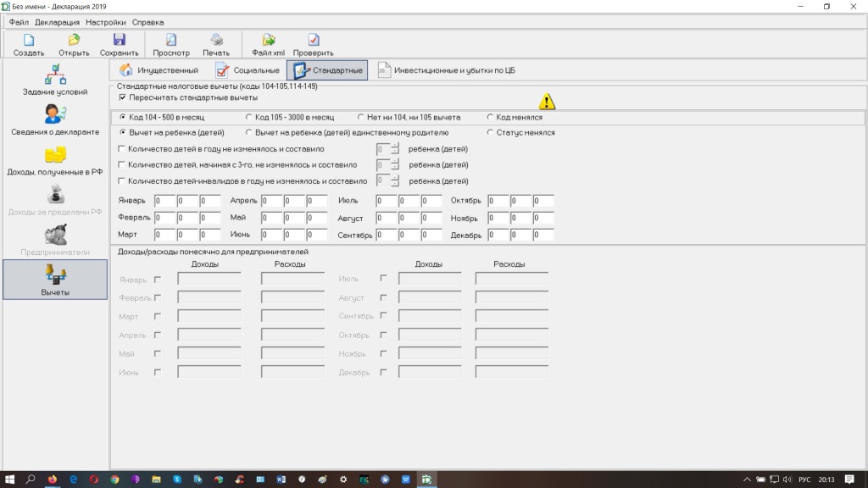Go to Доходы, полученные в РФ
This screenshot has height=488, width=868.
click(55, 159)
